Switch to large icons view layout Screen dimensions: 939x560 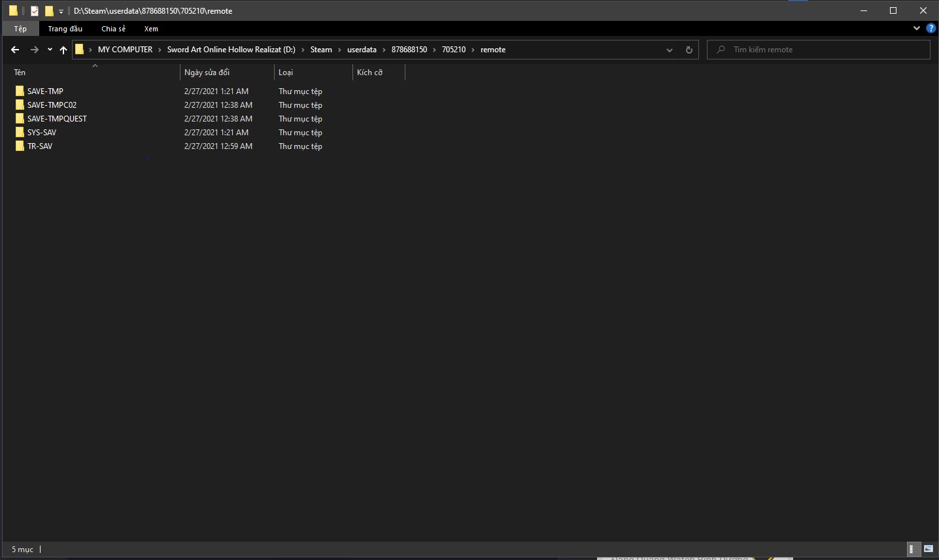click(928, 550)
